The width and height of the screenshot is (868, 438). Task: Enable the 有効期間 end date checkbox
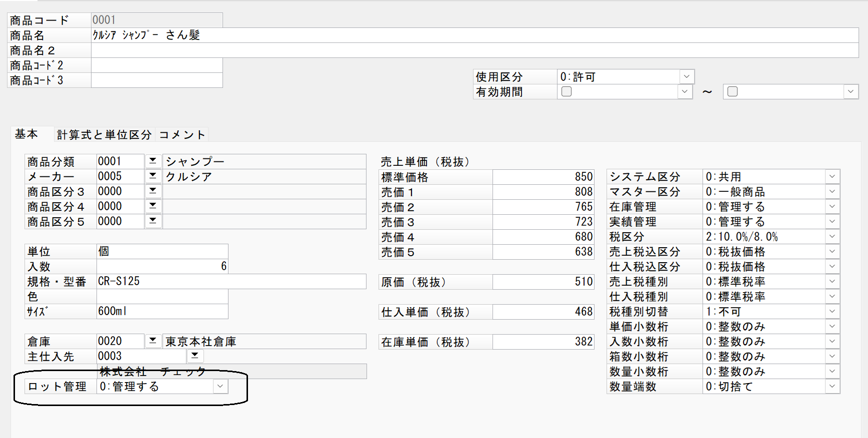click(x=732, y=91)
